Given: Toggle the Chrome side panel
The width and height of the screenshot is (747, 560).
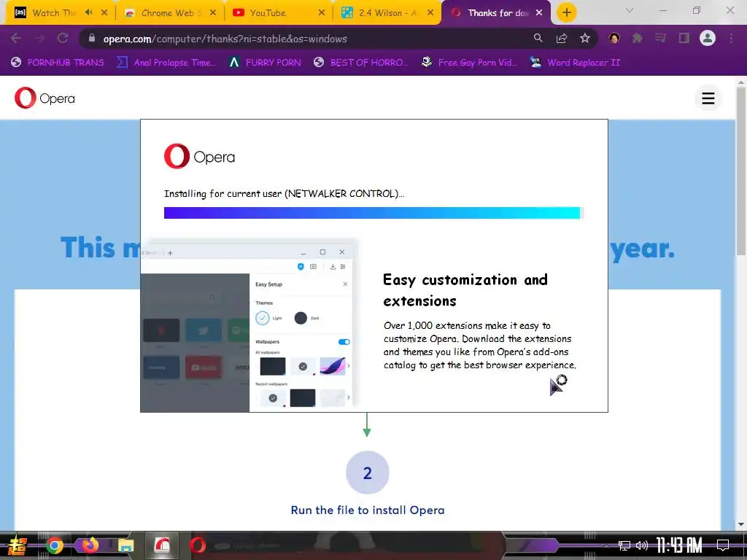Looking at the screenshot, I should point(684,38).
